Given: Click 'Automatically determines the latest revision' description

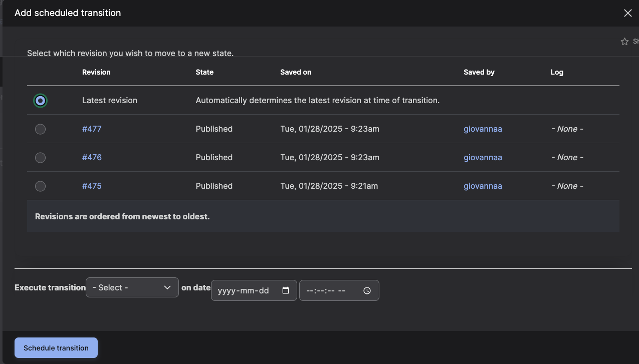Looking at the screenshot, I should 318,100.
